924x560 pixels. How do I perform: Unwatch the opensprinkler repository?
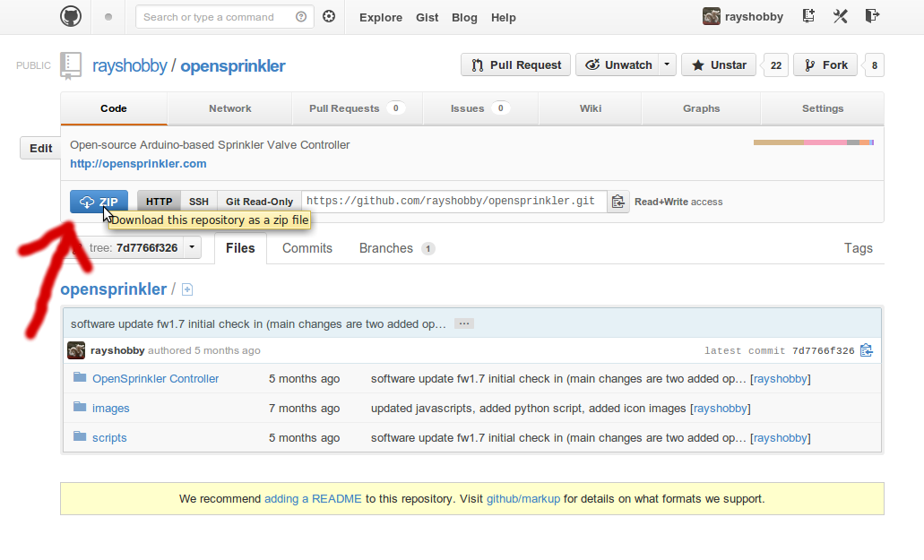click(x=617, y=65)
